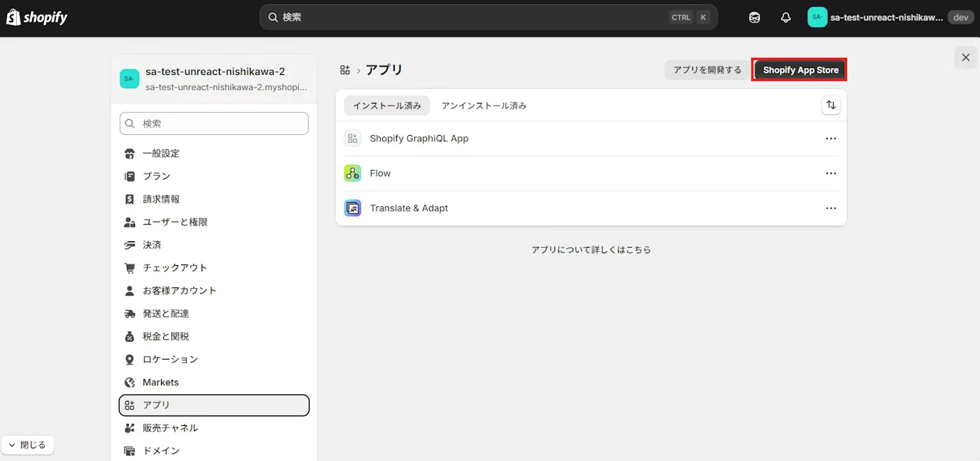Screen dimensions: 980x461
Task: Click the truck icon beside 発送と配達
Action: point(129,313)
